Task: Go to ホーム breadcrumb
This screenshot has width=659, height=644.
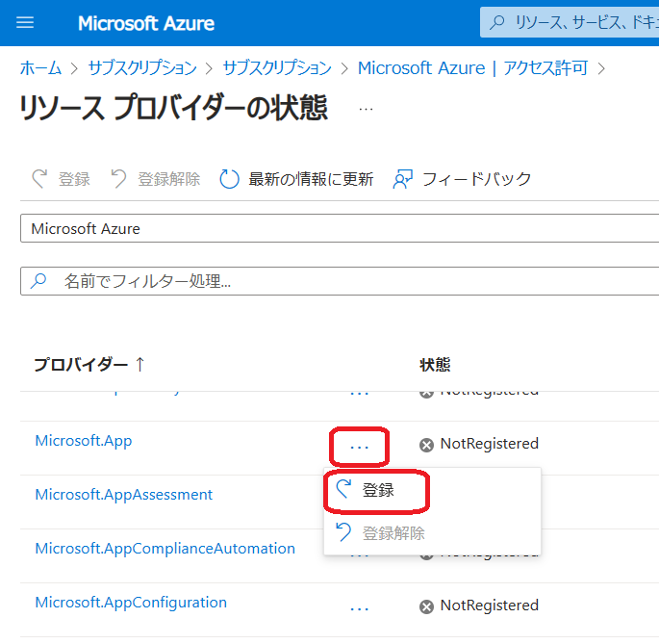Action: click(40, 68)
